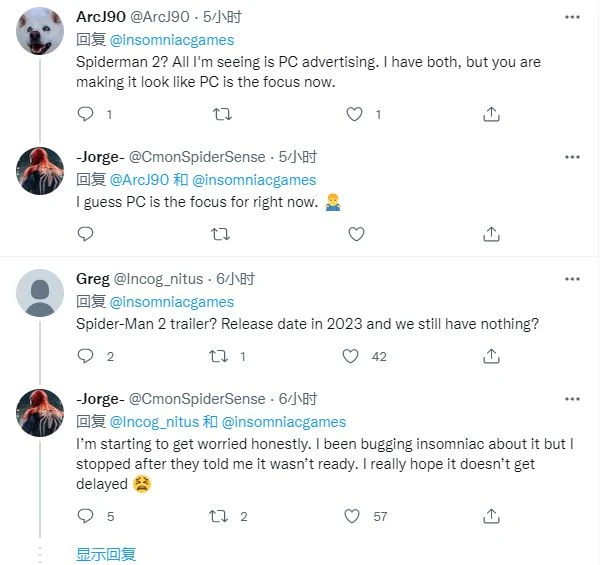602x565 pixels.
Task: Expand the thread via 显示回复
Action: [106, 554]
